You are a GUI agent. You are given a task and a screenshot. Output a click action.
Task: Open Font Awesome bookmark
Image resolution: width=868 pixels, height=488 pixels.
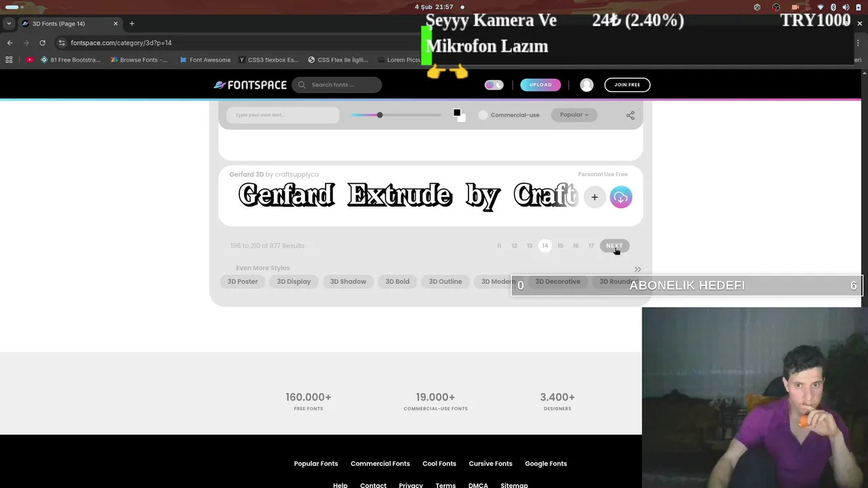pyautogui.click(x=205, y=60)
